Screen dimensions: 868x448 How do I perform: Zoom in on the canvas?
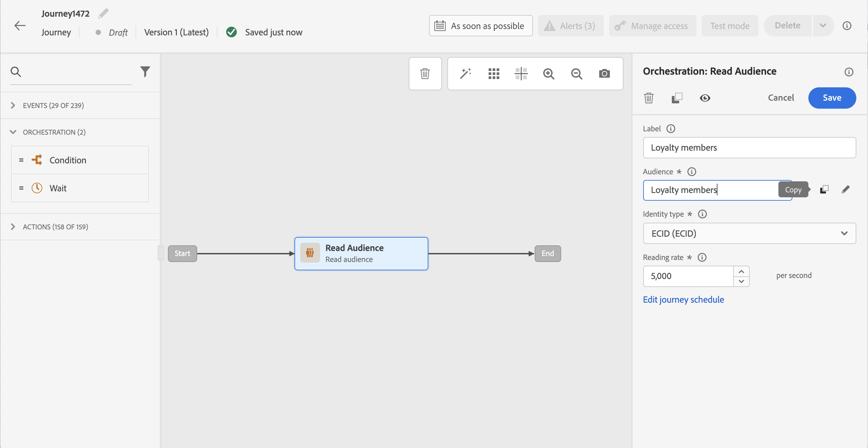549,73
